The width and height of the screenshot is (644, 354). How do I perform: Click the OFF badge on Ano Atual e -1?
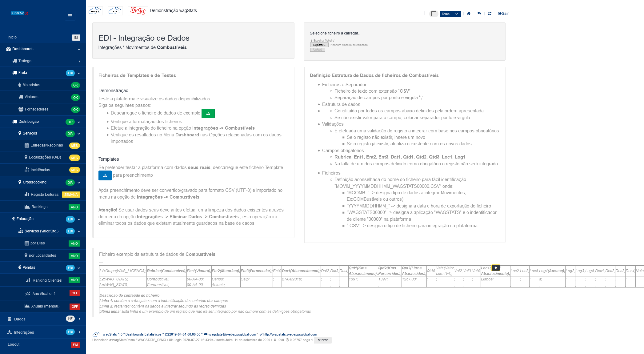coord(75,293)
